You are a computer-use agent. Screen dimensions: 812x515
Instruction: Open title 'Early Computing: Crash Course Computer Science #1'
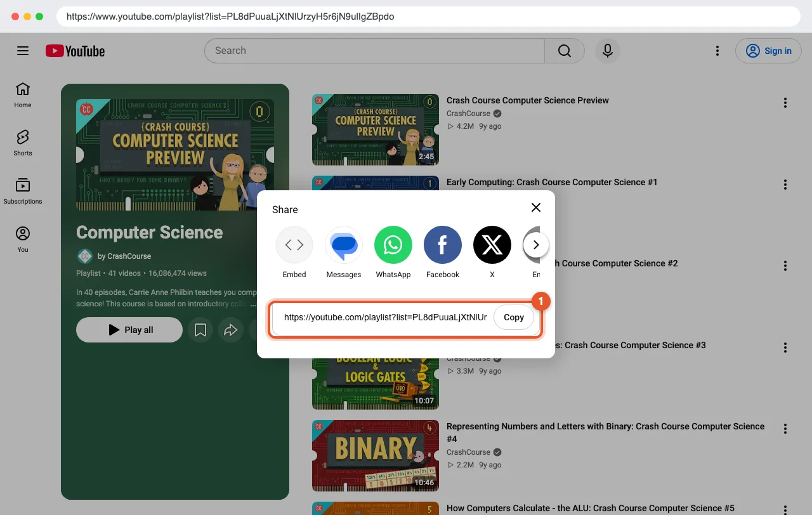[x=552, y=182]
